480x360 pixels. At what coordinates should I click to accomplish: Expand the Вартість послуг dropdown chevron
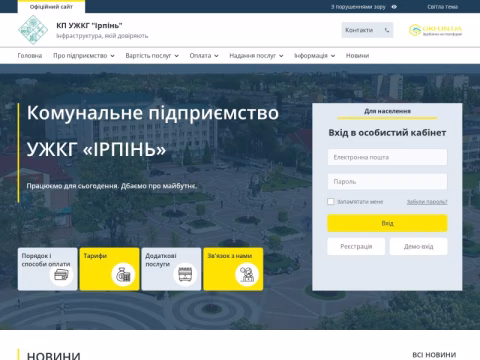tap(176, 56)
